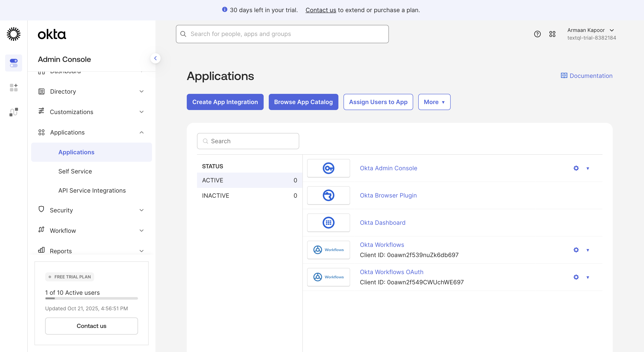Open the Self Service menu item
Image resolution: width=644 pixels, height=352 pixels.
tap(75, 171)
